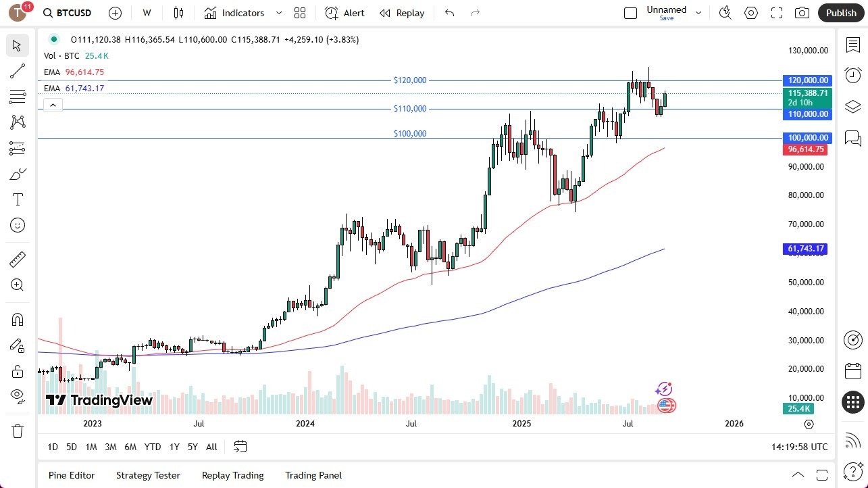Pick the text annotation tool
This screenshot has height=488, width=868.
pyautogui.click(x=18, y=199)
